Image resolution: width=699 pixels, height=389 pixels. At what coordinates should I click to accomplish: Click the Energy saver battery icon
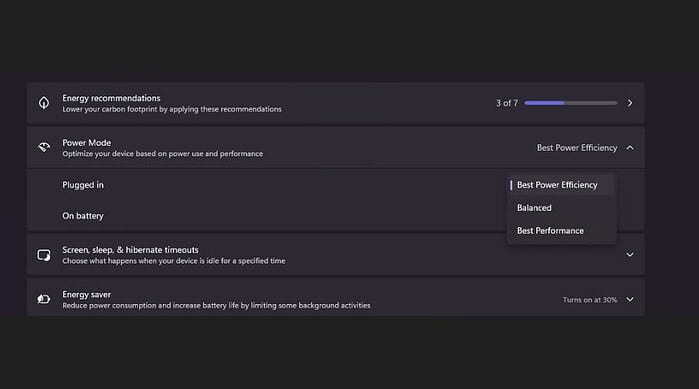(x=44, y=299)
